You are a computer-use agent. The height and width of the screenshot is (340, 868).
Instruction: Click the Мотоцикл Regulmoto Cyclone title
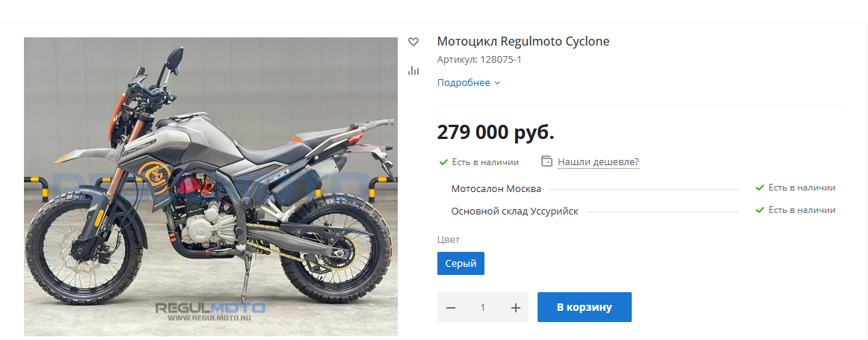523,41
